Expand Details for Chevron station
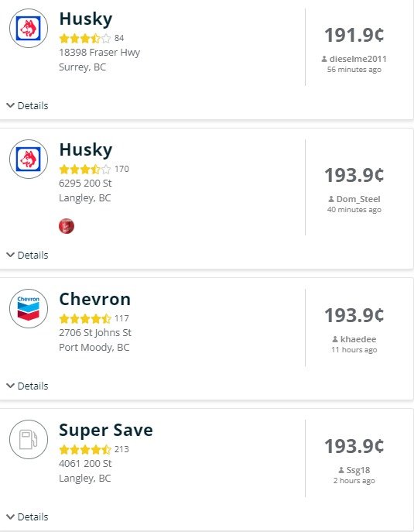 27,386
